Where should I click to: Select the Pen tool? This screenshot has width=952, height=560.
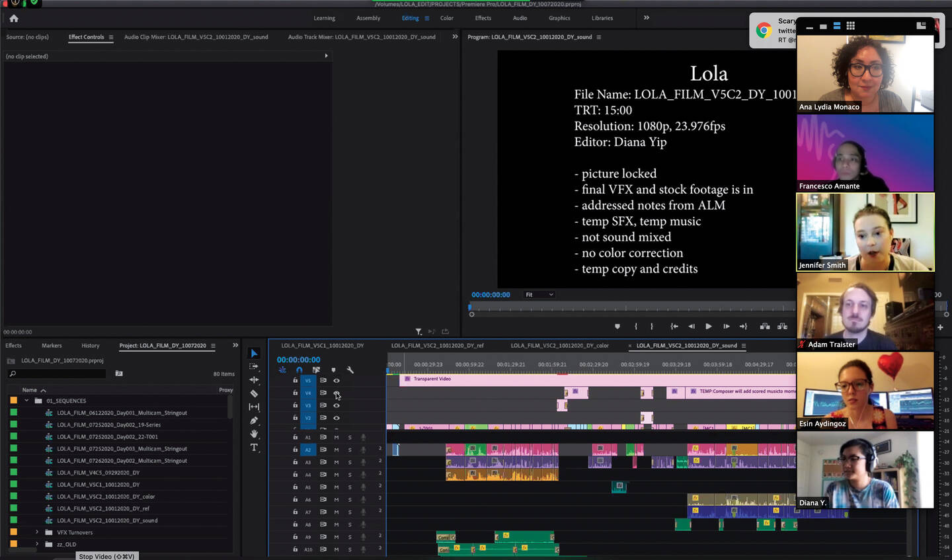[x=254, y=420]
